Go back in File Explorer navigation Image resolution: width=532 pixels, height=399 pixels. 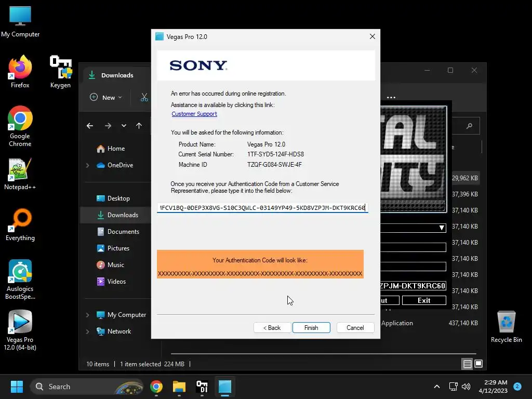pos(90,126)
